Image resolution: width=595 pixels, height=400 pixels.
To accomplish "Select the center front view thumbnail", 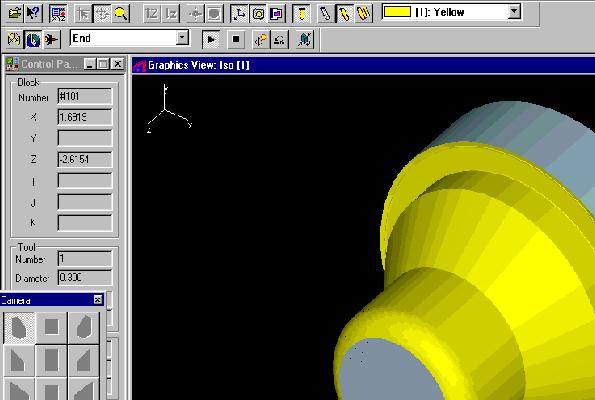I will tap(52, 360).
